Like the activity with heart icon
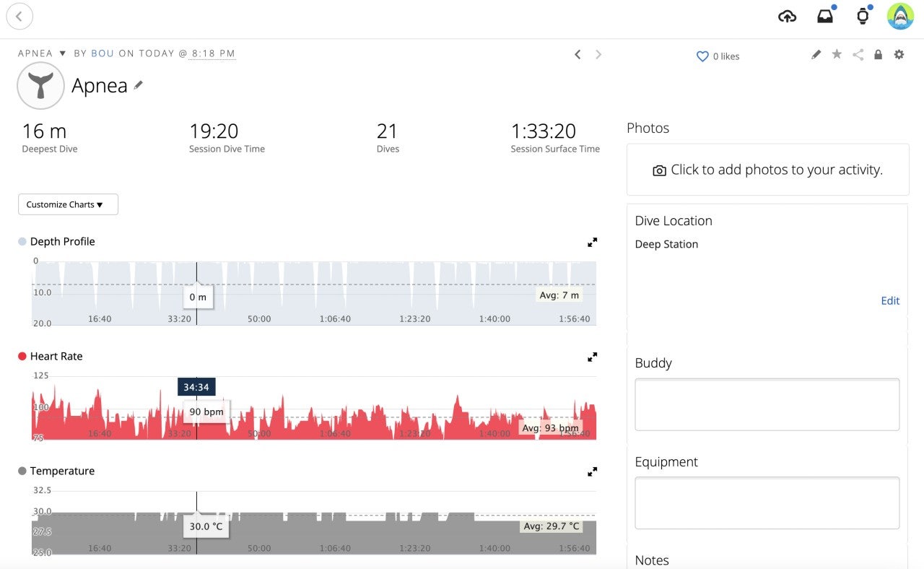Image resolution: width=924 pixels, height=569 pixels. coord(702,56)
